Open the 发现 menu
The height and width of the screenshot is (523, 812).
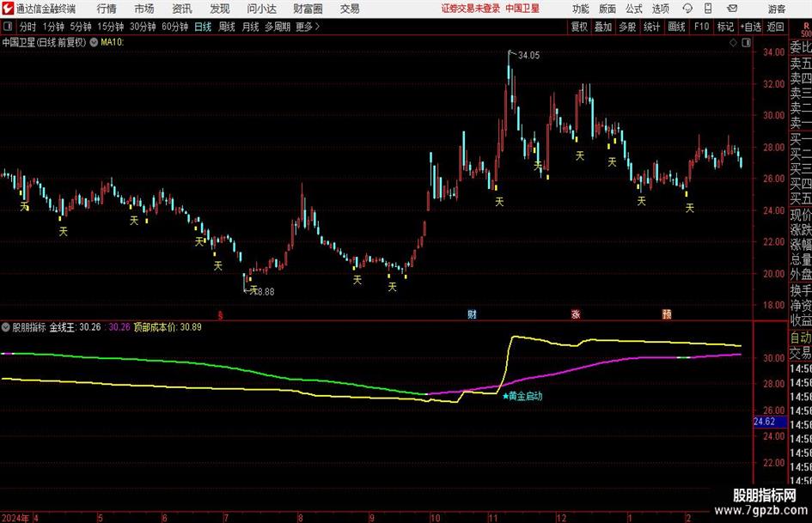tap(220, 9)
